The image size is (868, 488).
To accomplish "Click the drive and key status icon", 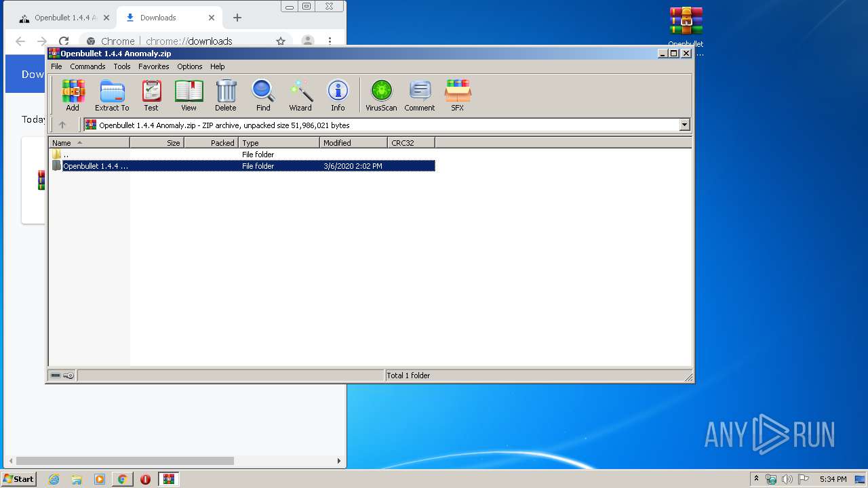I will click(x=62, y=375).
